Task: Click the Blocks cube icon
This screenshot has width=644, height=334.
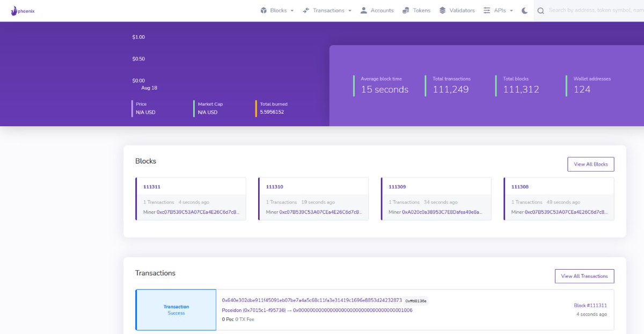Action: 264,10
